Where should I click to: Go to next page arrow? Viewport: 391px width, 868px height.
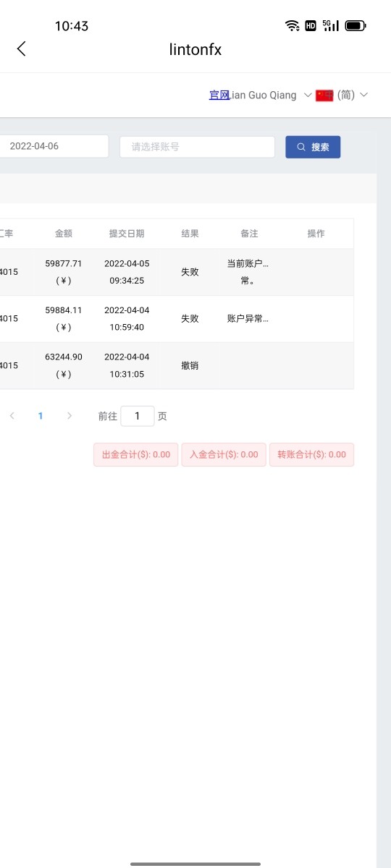(x=70, y=416)
